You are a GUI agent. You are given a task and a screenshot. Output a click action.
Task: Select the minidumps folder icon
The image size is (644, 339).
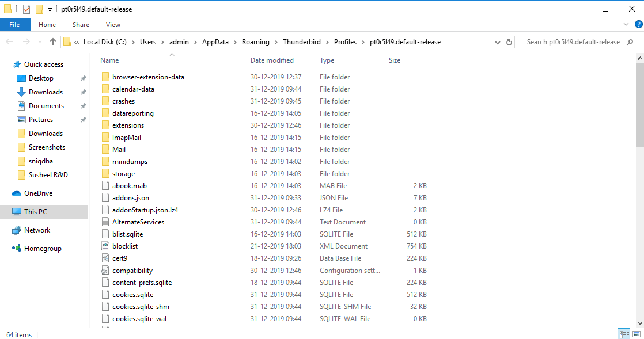105,162
